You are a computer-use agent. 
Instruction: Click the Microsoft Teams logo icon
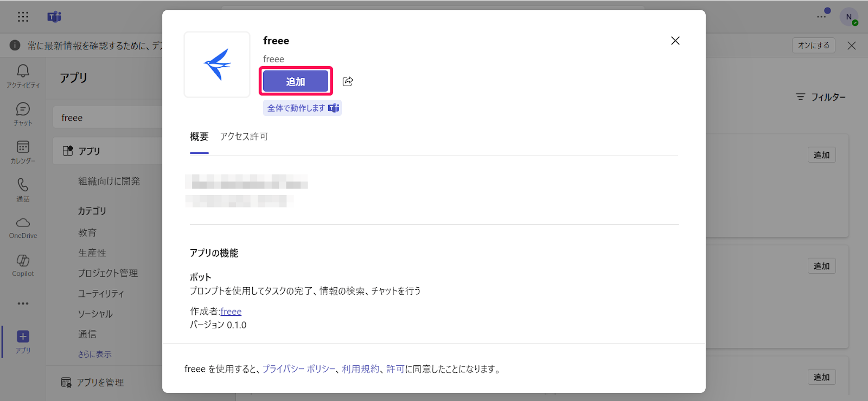(54, 17)
